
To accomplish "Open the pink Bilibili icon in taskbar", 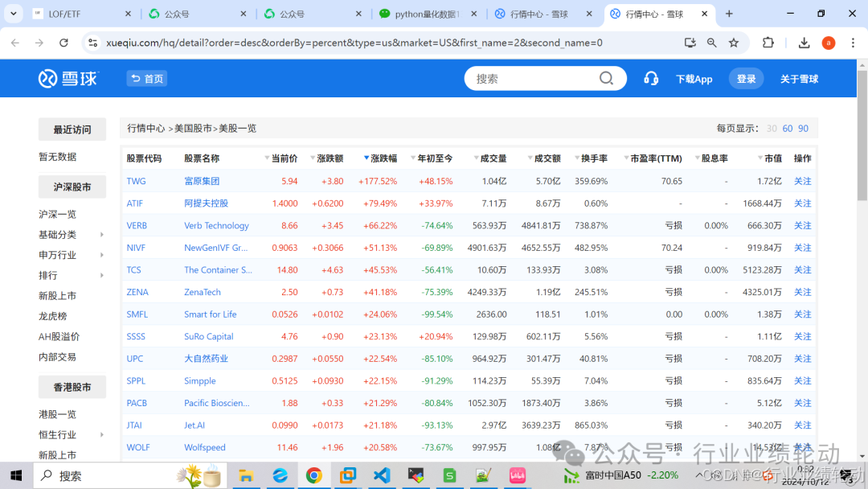I will click(x=518, y=475).
